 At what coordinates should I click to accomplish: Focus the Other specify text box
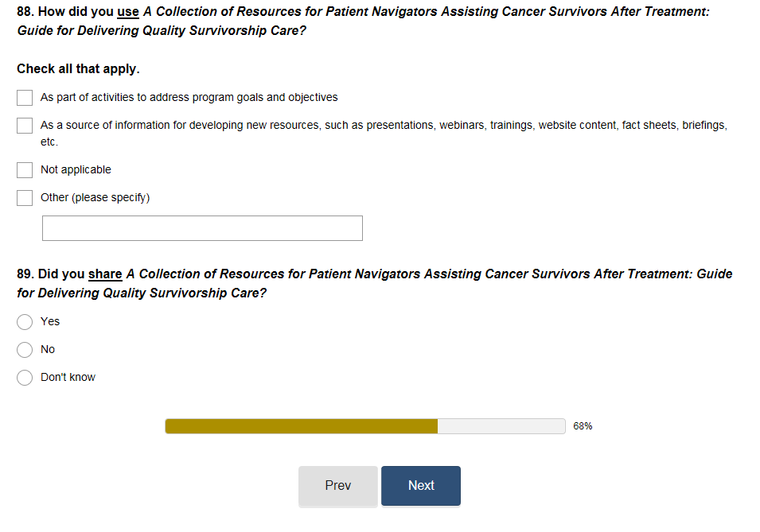pyautogui.click(x=202, y=228)
